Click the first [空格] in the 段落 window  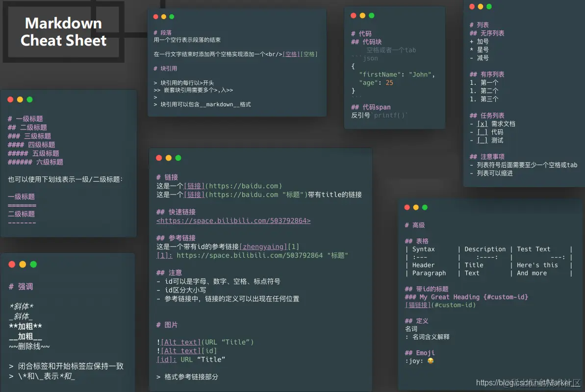291,54
